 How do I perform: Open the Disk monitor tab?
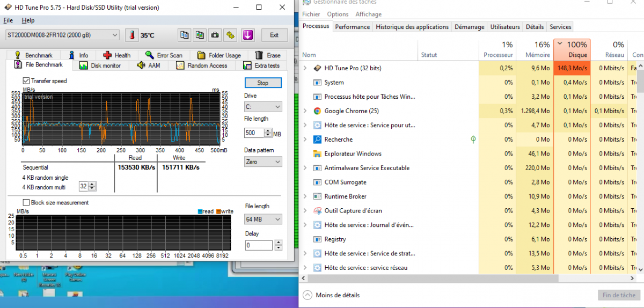point(100,65)
